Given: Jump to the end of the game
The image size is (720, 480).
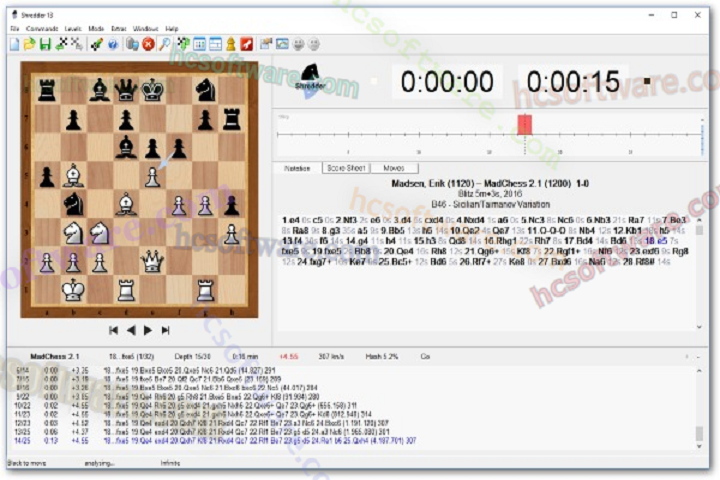Looking at the screenshot, I should point(166,330).
